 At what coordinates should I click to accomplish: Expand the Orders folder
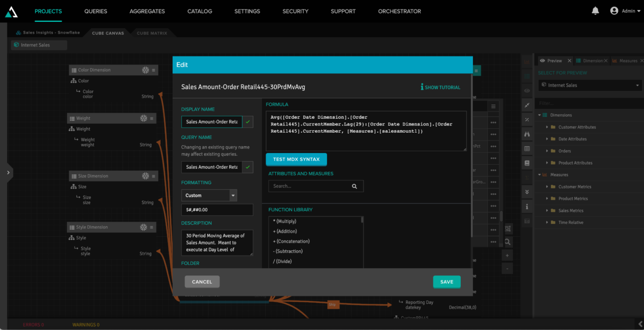[547, 151]
